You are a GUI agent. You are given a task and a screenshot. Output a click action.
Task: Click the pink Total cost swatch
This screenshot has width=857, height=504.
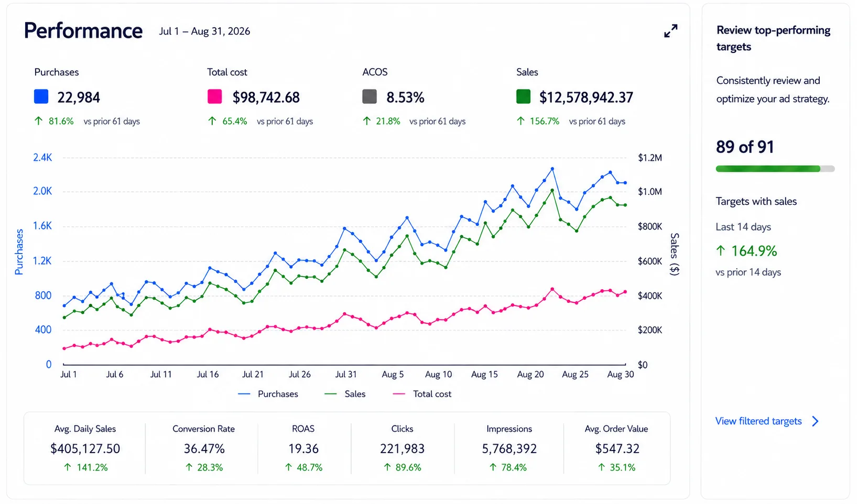click(214, 96)
